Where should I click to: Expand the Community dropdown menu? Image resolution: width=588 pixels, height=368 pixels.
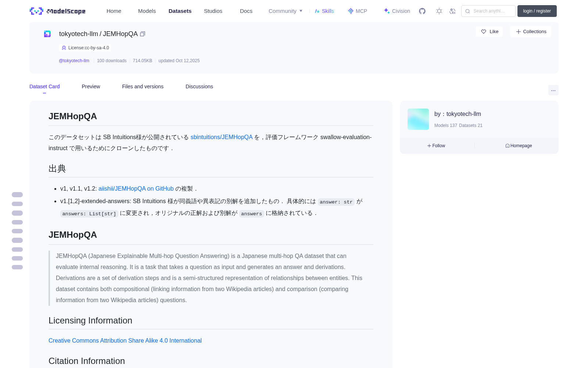click(x=286, y=11)
